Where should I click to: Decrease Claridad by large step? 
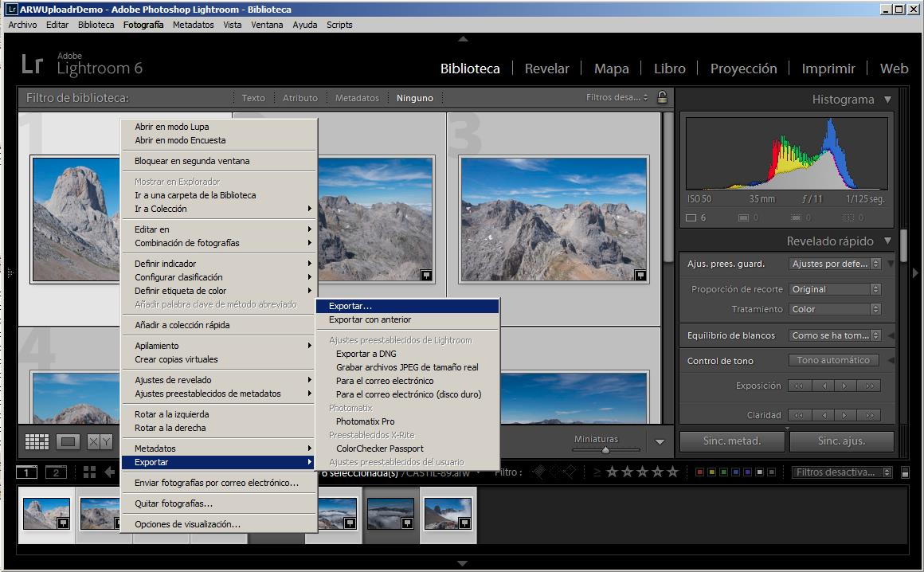click(799, 415)
